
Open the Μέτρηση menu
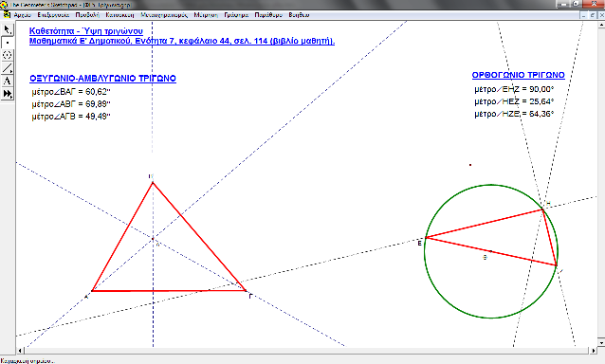(206, 15)
